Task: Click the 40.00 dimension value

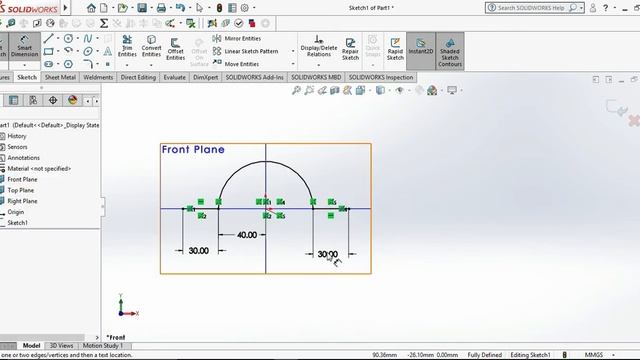Action: pyautogui.click(x=247, y=235)
